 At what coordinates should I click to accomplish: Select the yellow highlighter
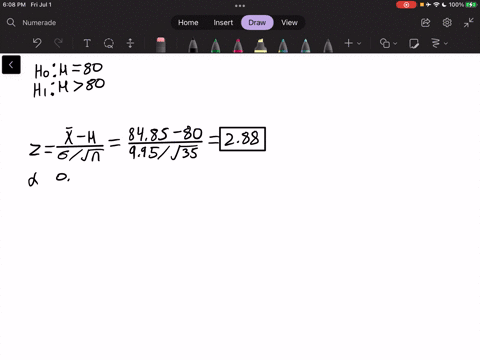point(260,45)
